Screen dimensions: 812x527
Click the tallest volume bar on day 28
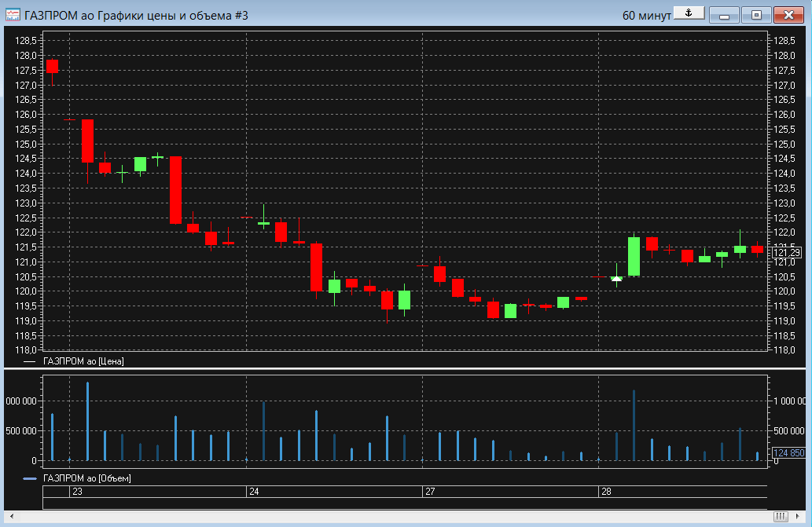click(634, 425)
